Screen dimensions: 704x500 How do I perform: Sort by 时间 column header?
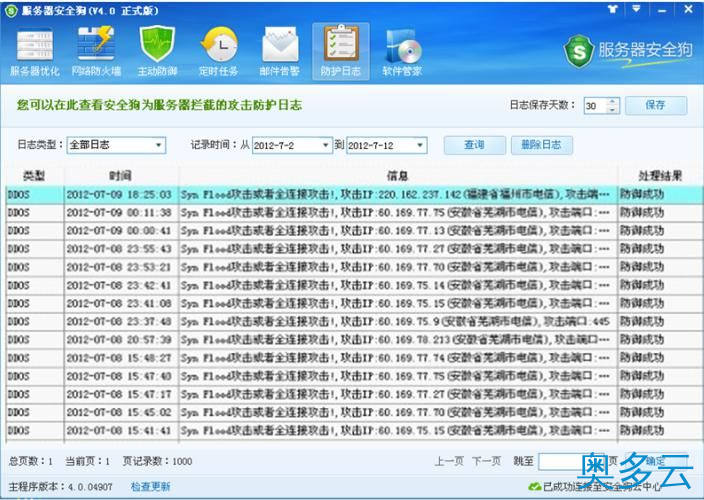click(x=121, y=175)
